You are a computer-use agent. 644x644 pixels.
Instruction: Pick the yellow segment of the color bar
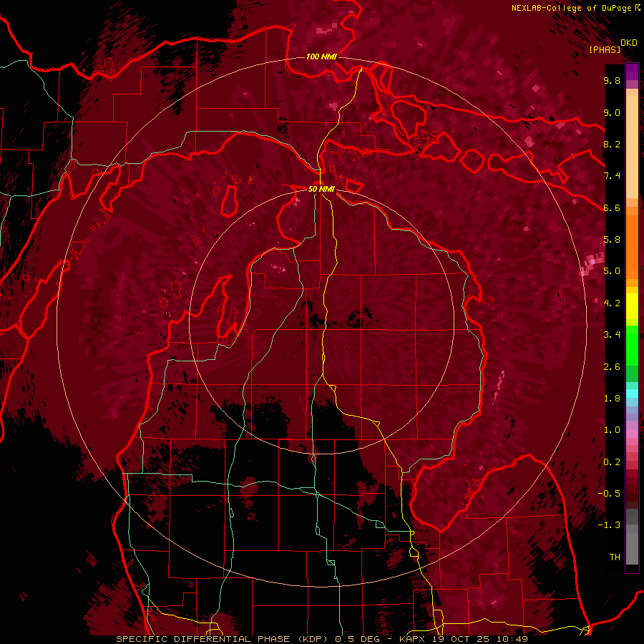pos(632,306)
